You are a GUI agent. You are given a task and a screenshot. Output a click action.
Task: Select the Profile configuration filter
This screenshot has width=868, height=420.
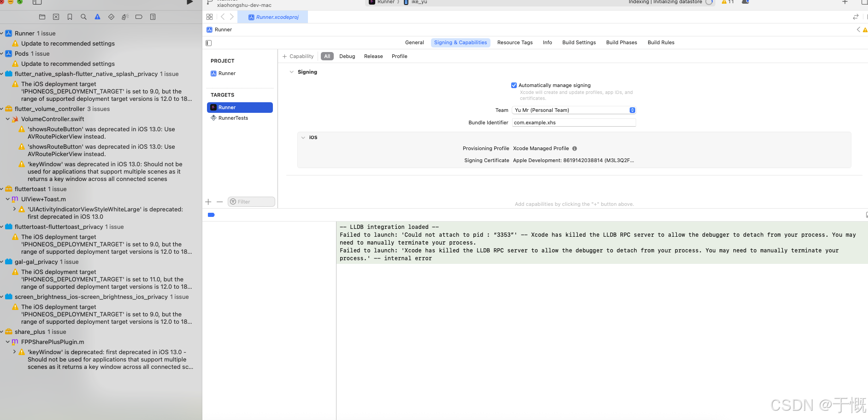tap(399, 57)
